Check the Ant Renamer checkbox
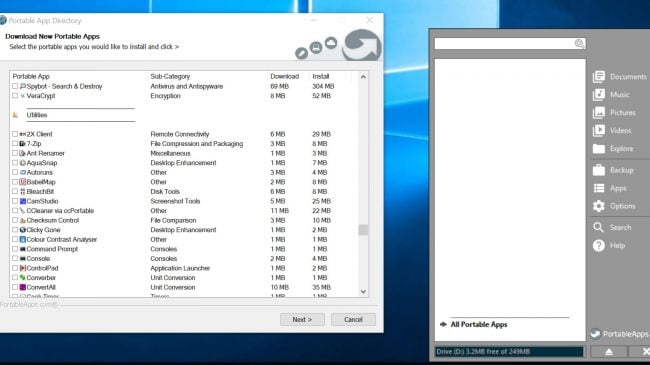 (x=15, y=153)
